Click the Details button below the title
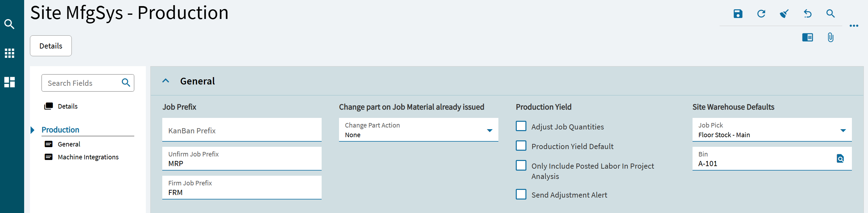The height and width of the screenshot is (213, 868). (x=51, y=46)
